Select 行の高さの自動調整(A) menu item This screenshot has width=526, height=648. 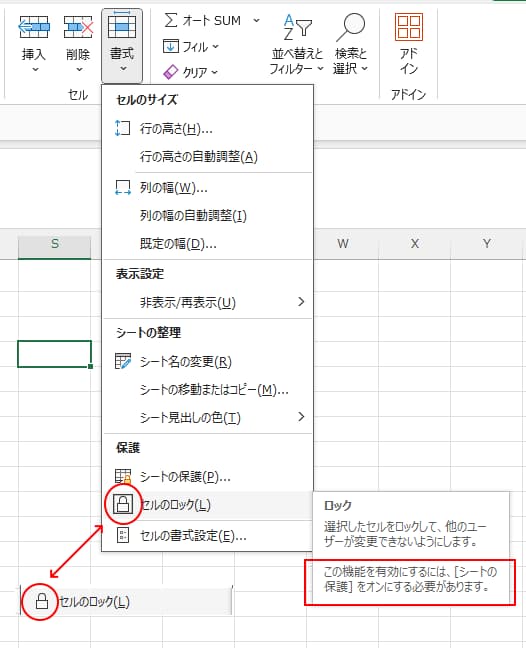[x=207, y=157]
